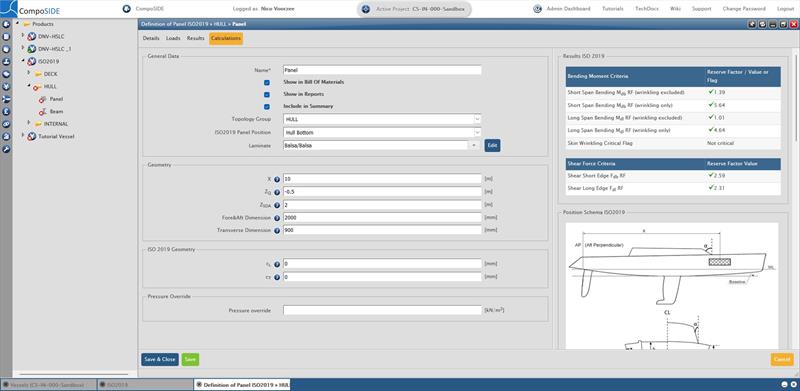Select the Beam item in tree
800x391 pixels.
pyautogui.click(x=57, y=111)
